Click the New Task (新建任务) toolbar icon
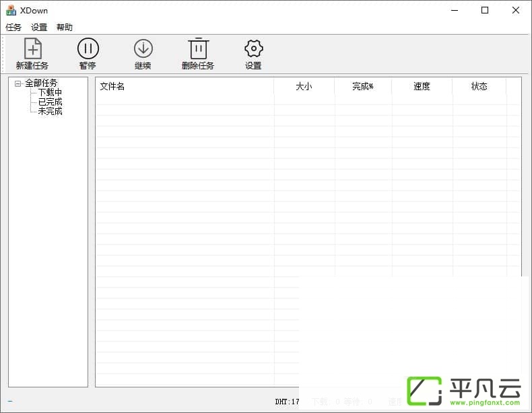 pyautogui.click(x=32, y=49)
